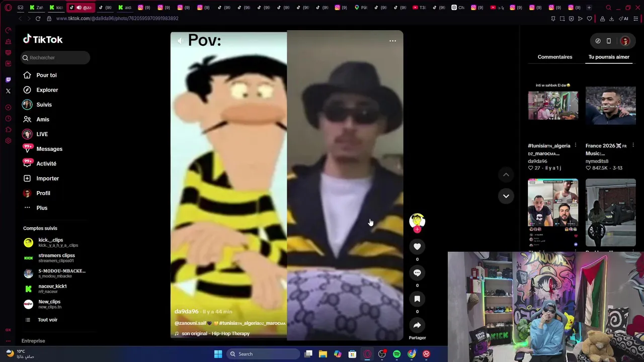The height and width of the screenshot is (362, 644).
Task: Click the TikTok logo
Action: pos(43,39)
